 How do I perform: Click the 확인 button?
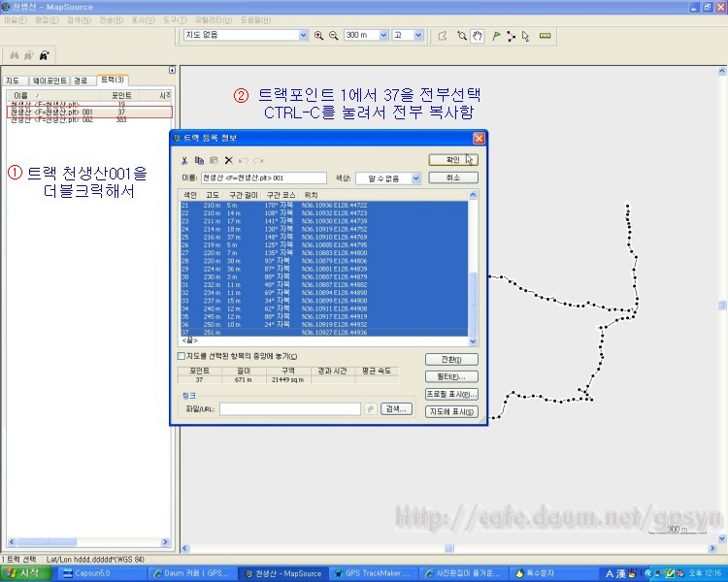452,160
